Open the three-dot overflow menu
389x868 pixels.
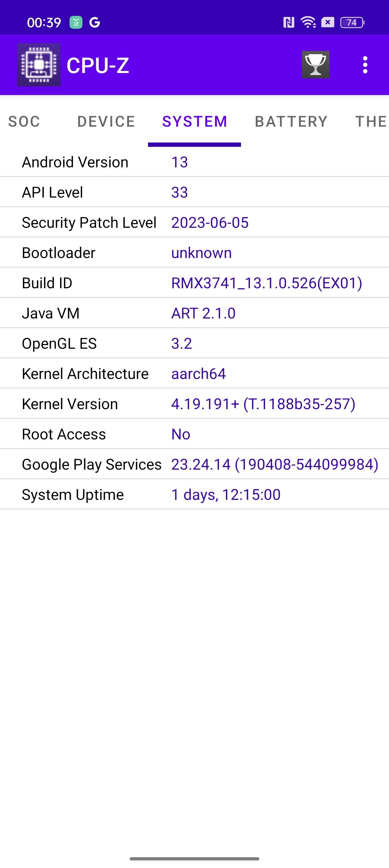[365, 65]
